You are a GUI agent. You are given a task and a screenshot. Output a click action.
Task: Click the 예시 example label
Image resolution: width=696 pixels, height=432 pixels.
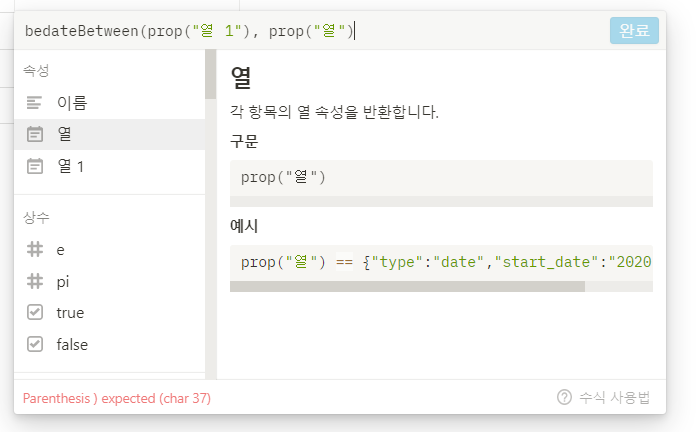click(x=244, y=226)
